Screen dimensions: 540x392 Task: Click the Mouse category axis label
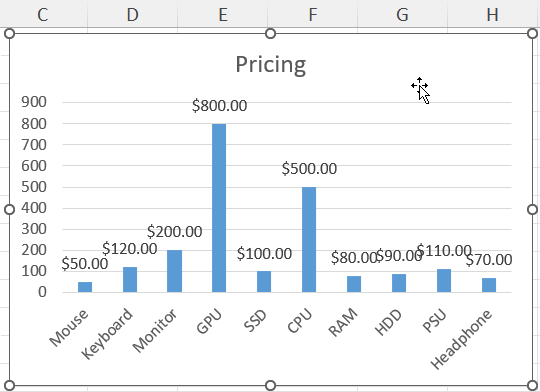[69, 328]
